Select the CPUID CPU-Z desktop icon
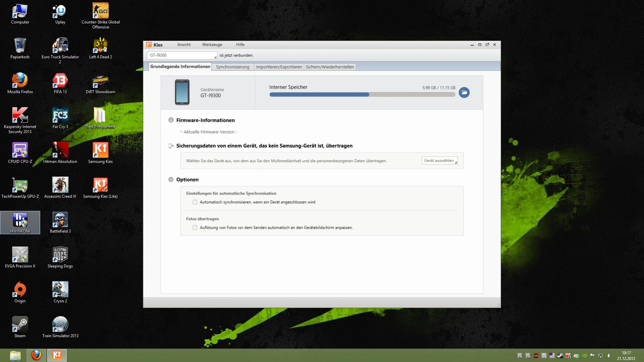644x362 pixels. [20, 154]
